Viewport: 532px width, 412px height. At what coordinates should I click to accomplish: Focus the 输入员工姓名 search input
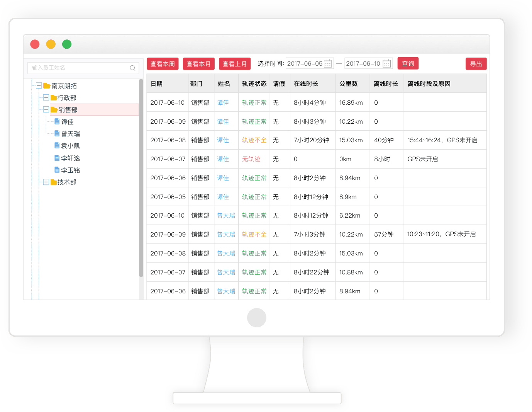83,68
